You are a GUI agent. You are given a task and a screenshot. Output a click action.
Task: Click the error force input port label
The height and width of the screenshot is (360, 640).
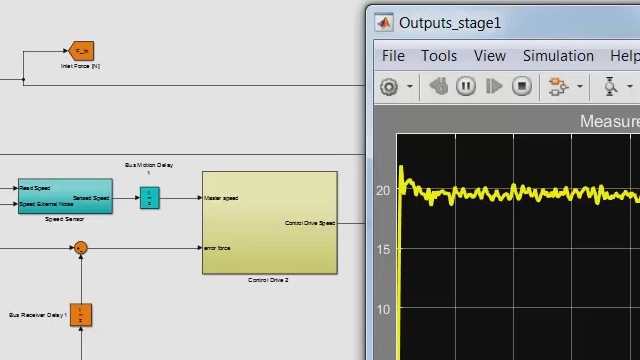[x=217, y=248]
